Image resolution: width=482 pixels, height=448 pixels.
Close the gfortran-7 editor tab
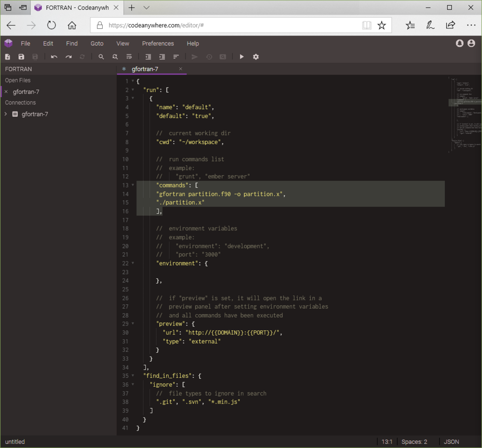point(181,69)
